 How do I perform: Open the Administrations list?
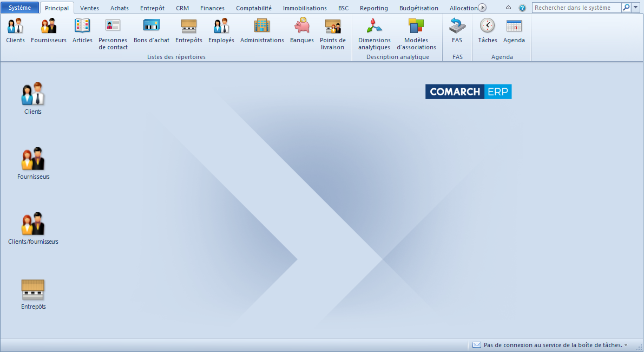pyautogui.click(x=262, y=31)
